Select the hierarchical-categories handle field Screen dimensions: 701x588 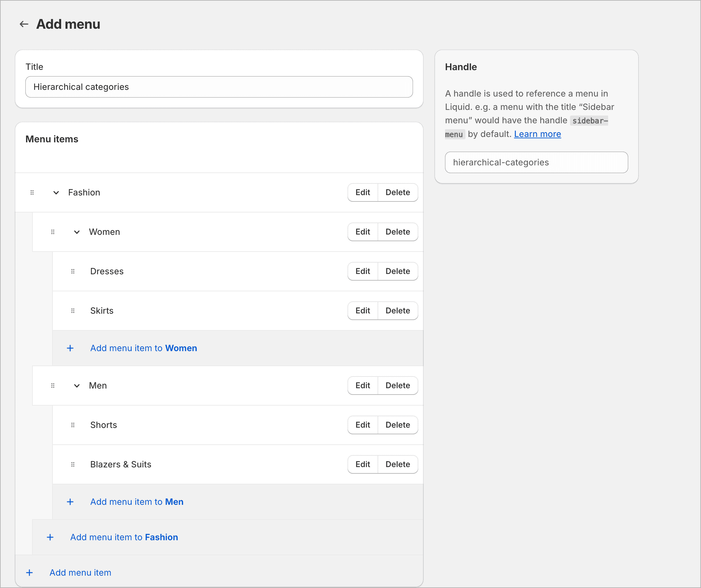point(536,162)
